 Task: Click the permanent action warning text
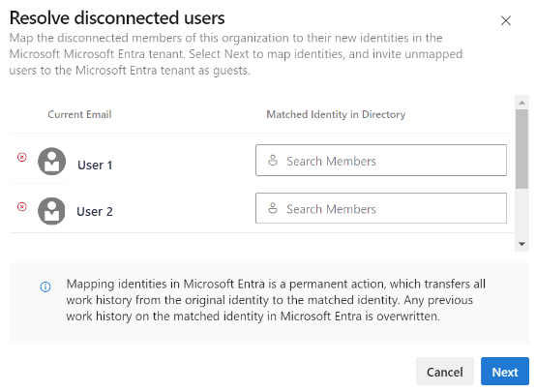[276, 300]
